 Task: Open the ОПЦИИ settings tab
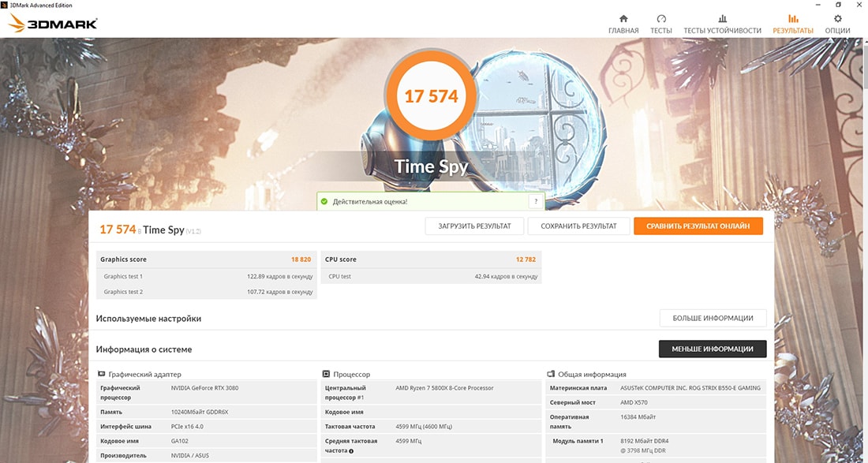pyautogui.click(x=837, y=25)
